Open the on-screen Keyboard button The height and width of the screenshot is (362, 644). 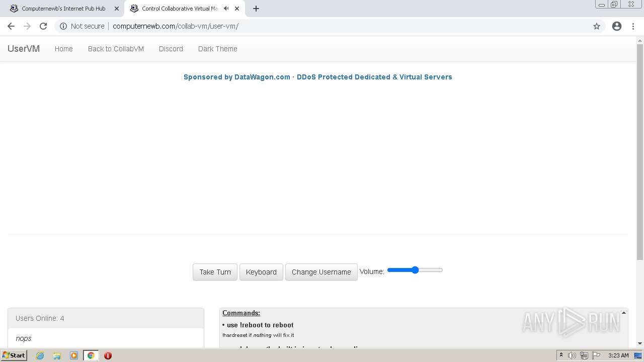pyautogui.click(x=261, y=272)
